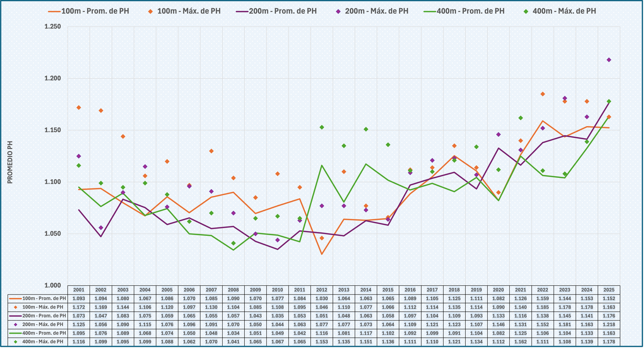
Task: Click the purple line icon in the top legend
Action: [x=242, y=11]
